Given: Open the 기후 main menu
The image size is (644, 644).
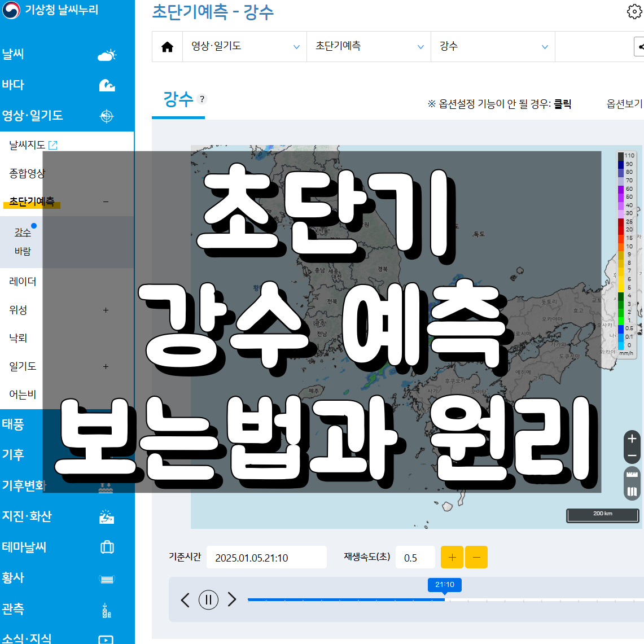Looking at the screenshot, I should pos(13,455).
